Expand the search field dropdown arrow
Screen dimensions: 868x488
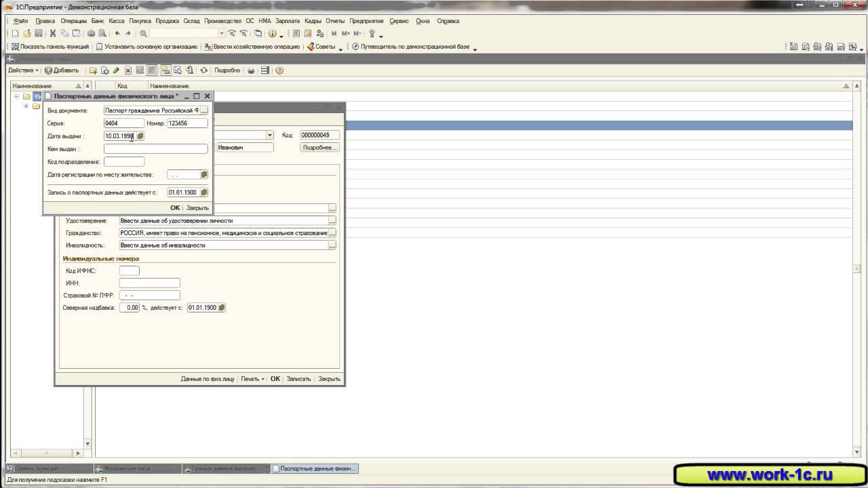221,33
